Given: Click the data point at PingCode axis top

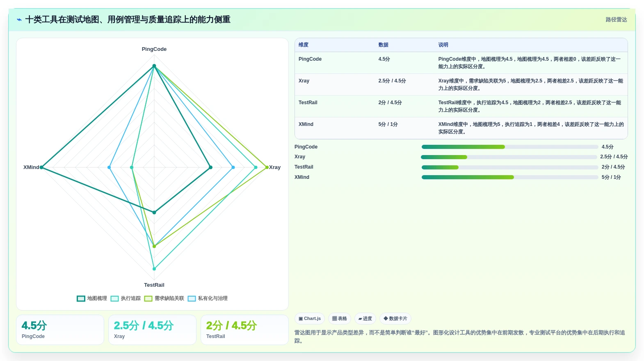Looking at the screenshot, I should [154, 66].
